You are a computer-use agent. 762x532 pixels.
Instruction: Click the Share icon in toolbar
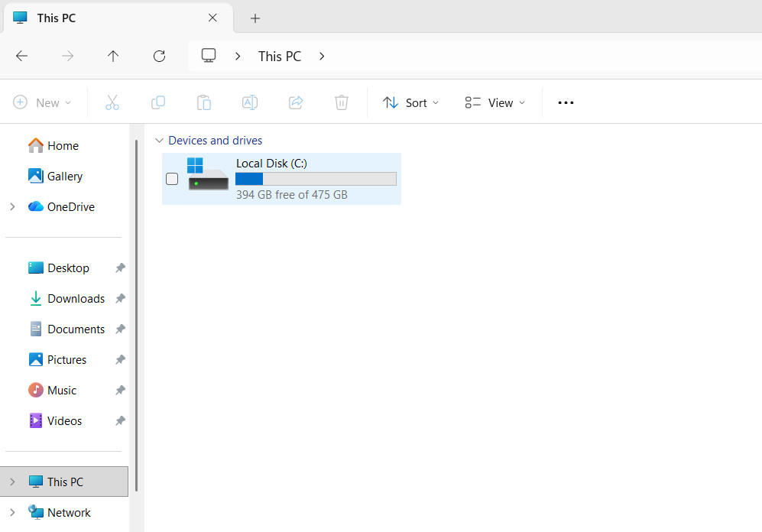click(296, 102)
